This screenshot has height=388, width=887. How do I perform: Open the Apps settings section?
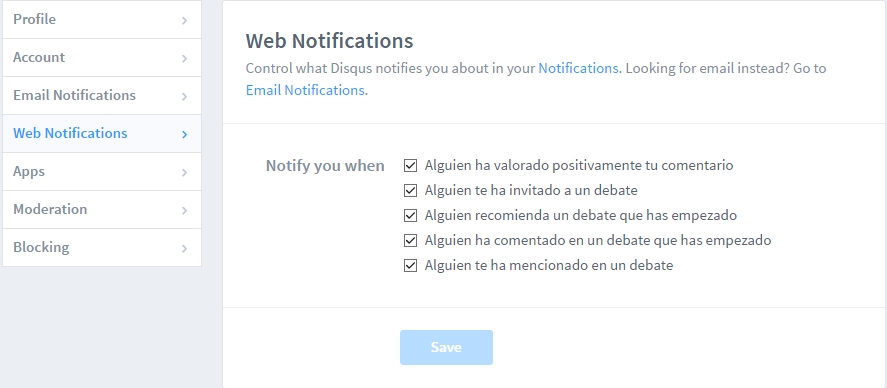pyautogui.click(x=102, y=171)
